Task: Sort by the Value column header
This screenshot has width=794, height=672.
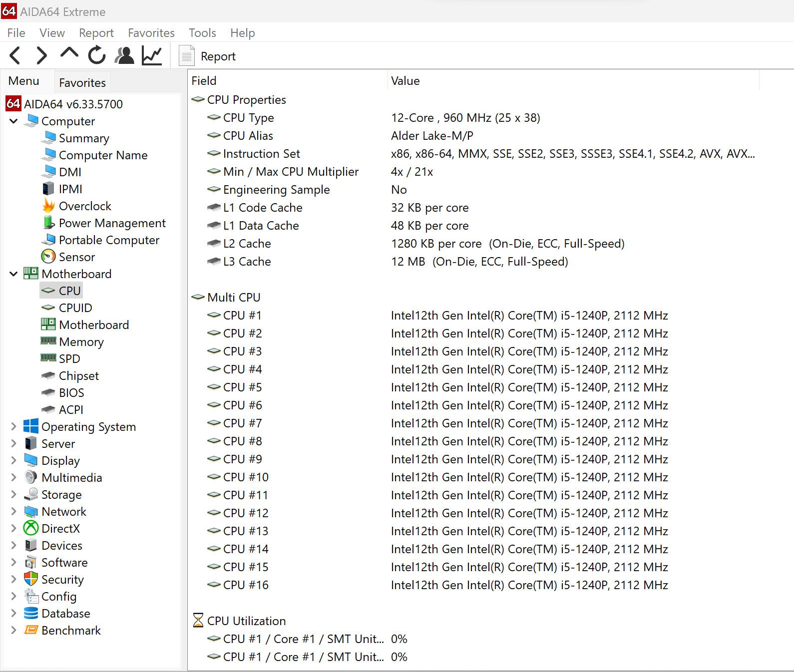Action: 573,81
